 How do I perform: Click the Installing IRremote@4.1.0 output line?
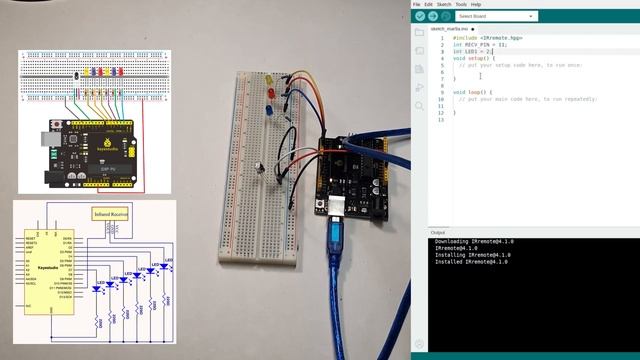click(x=472, y=255)
